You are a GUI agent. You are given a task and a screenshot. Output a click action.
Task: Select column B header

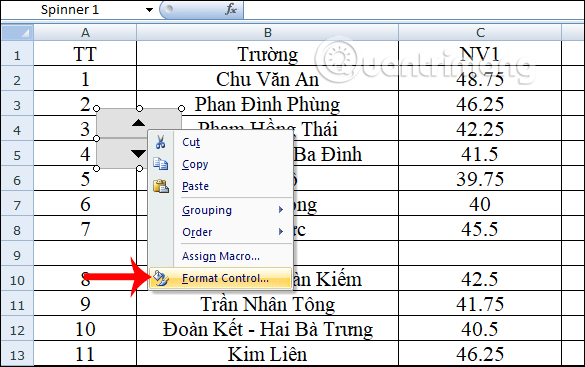[268, 32]
